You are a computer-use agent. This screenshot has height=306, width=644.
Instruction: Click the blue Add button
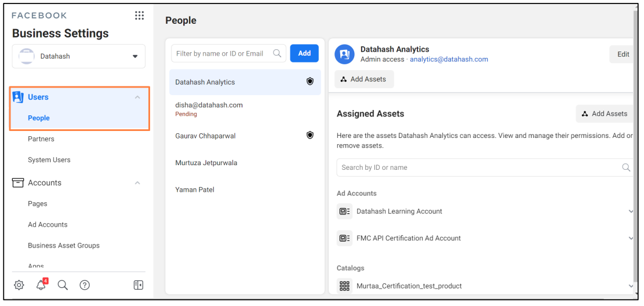(x=304, y=53)
